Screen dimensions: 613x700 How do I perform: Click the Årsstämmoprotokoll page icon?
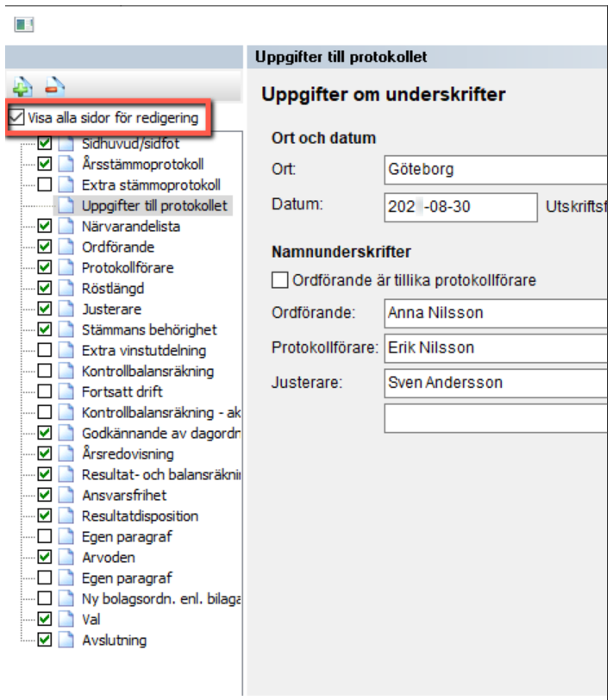pyautogui.click(x=66, y=164)
